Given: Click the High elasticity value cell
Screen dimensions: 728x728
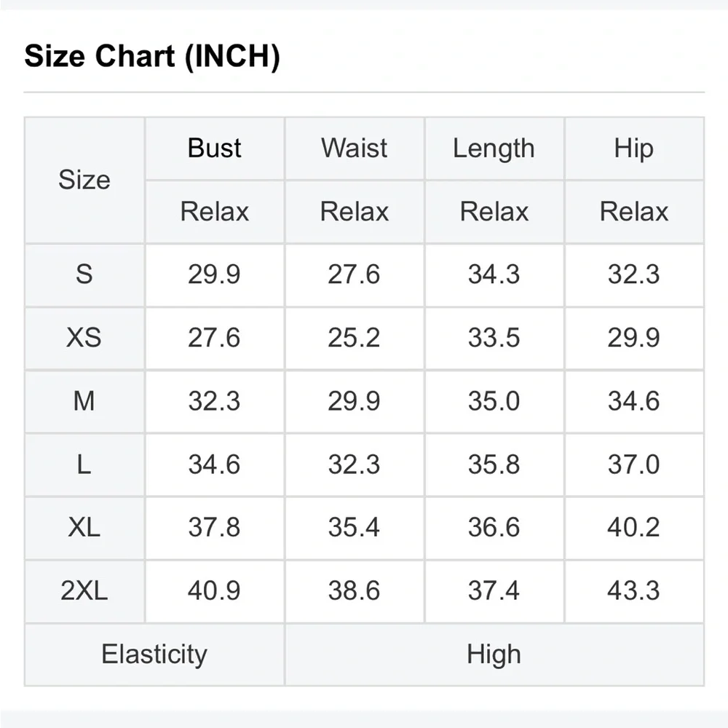Looking at the screenshot, I should [494, 654].
